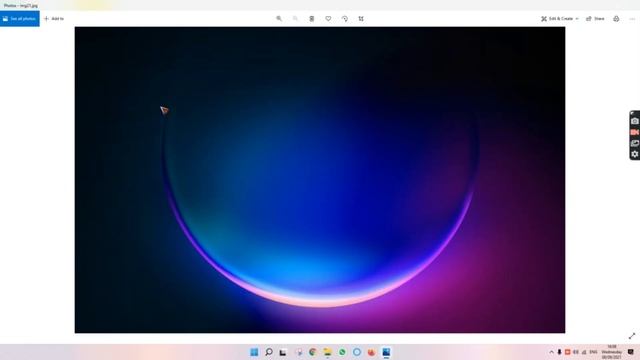
Task: Click the Photos app taskbar icon
Action: (386, 352)
